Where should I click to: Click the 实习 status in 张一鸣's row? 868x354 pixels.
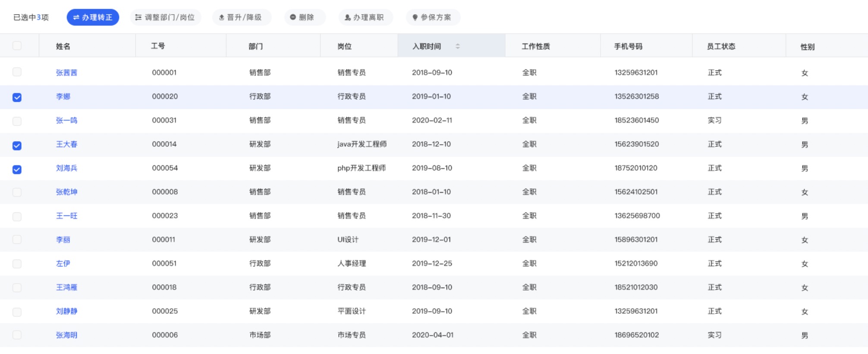pos(714,120)
